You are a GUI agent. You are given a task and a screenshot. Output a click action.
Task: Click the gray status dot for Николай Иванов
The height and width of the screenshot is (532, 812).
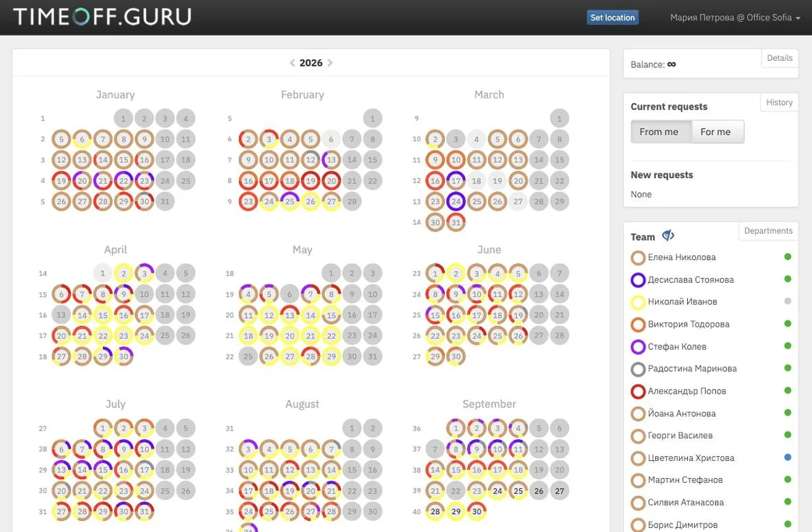coord(788,301)
